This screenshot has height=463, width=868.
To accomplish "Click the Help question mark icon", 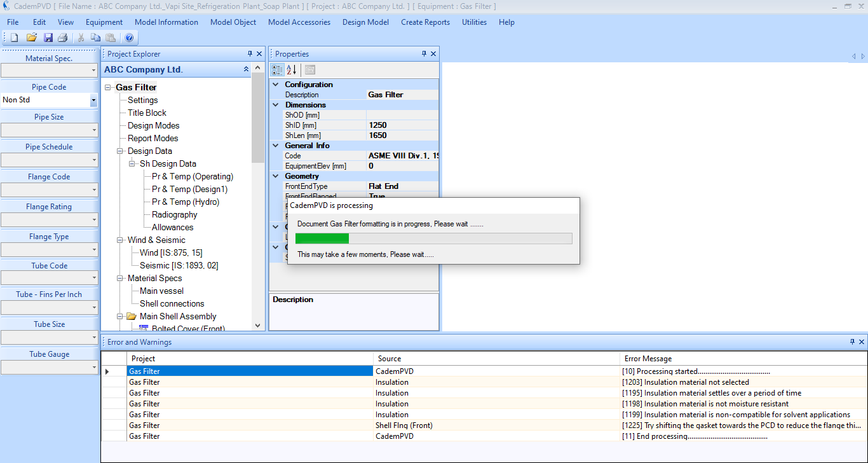I will (x=129, y=38).
